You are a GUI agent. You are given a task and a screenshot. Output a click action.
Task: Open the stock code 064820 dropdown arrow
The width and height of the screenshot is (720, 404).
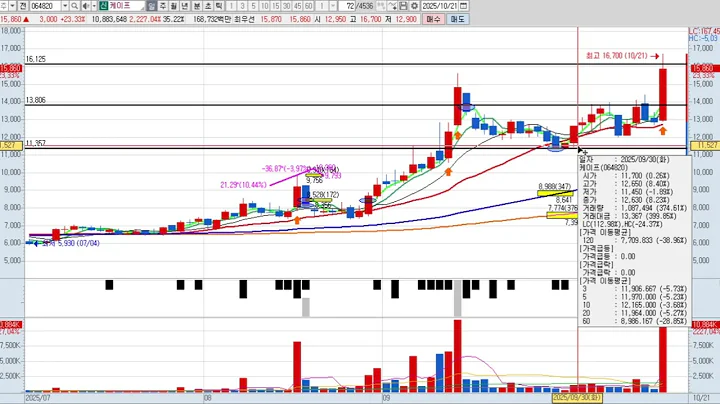pos(65,6)
